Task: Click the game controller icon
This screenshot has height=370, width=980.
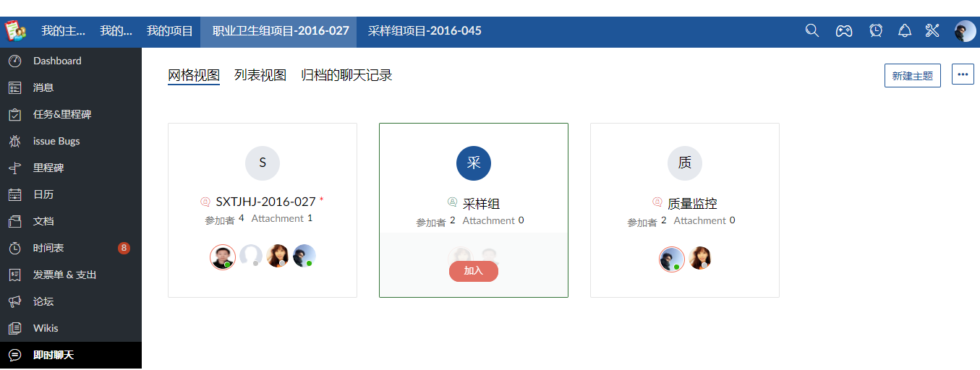Action: coord(844,31)
